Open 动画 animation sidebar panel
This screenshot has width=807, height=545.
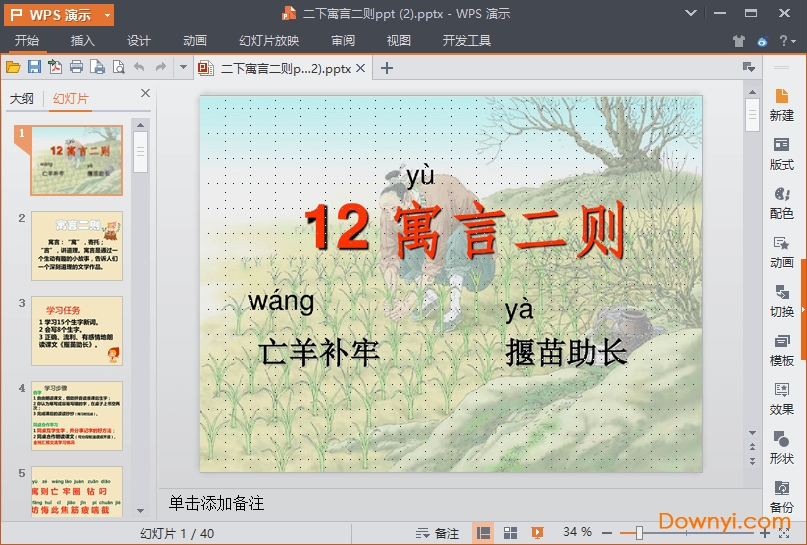click(x=782, y=250)
